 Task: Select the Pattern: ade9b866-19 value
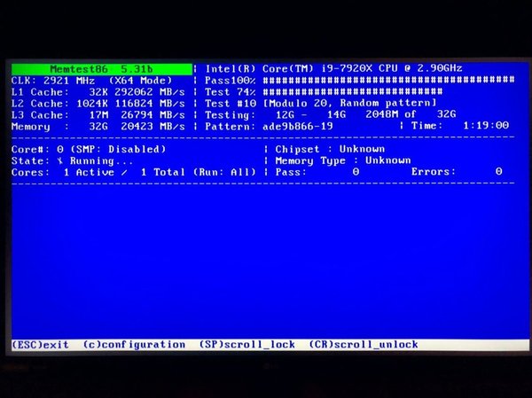(269, 127)
